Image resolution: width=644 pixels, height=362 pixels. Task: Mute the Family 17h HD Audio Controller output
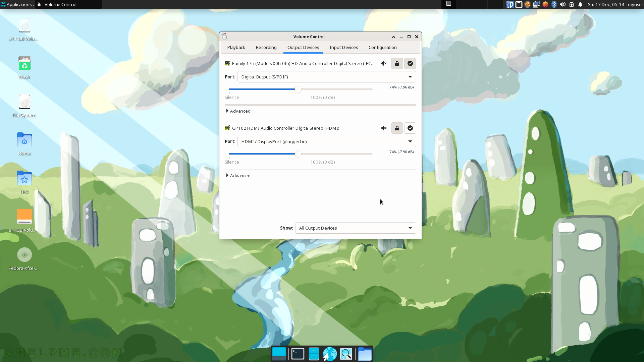(x=384, y=63)
